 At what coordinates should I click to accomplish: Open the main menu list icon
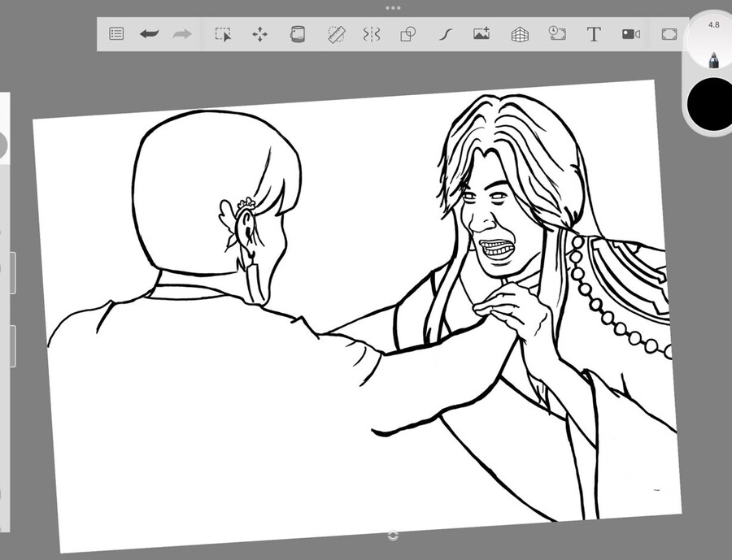tap(116, 34)
